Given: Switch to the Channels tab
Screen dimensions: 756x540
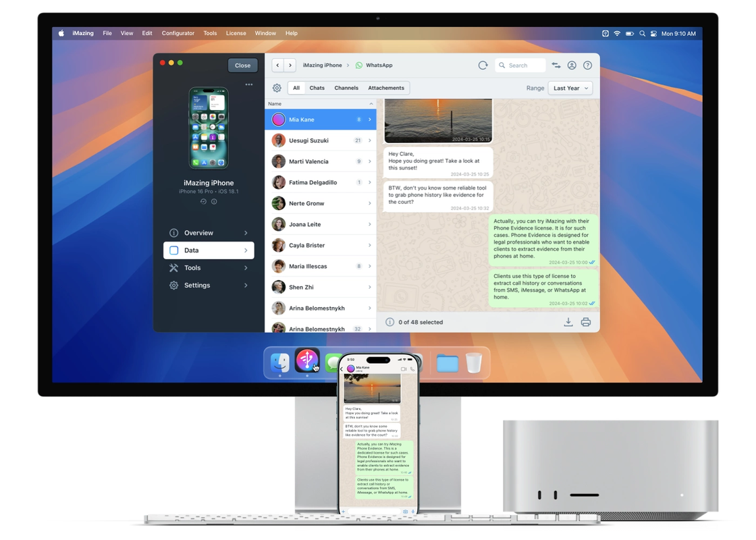Looking at the screenshot, I should [x=346, y=88].
